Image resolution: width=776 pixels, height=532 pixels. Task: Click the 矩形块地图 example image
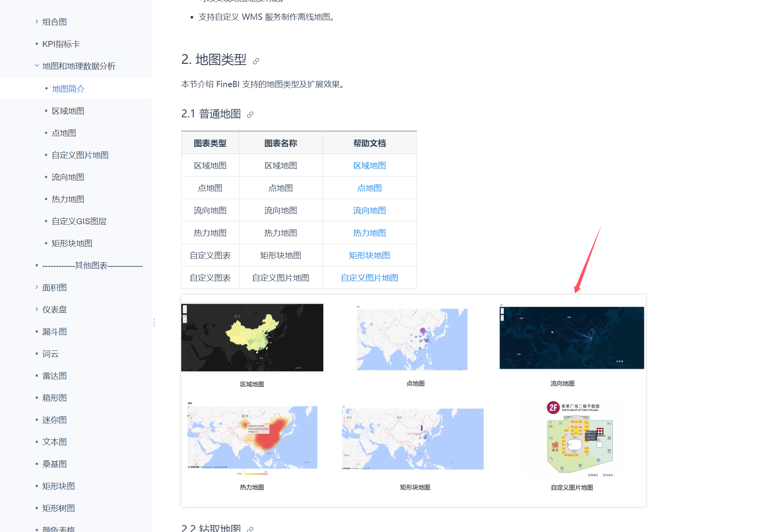pyautogui.click(x=413, y=439)
